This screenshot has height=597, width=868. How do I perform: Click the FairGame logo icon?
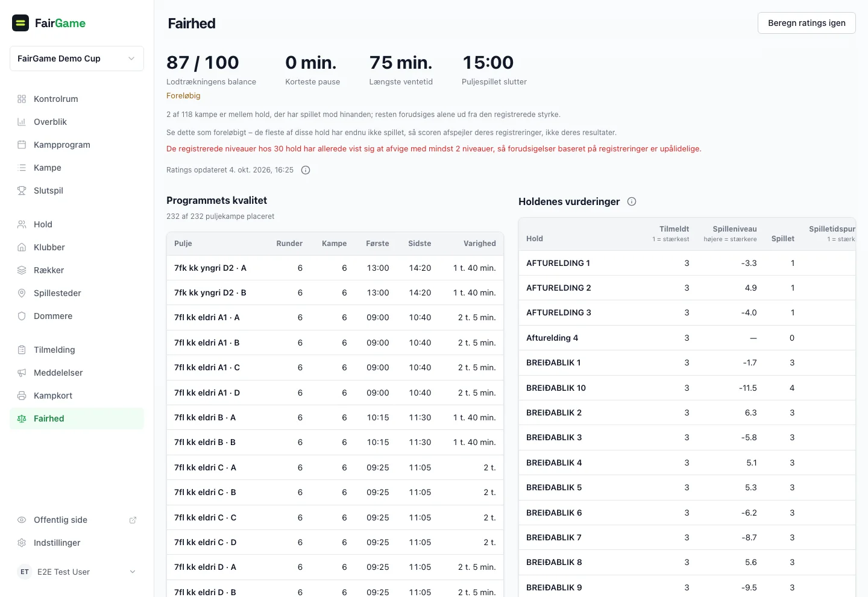[x=20, y=23]
